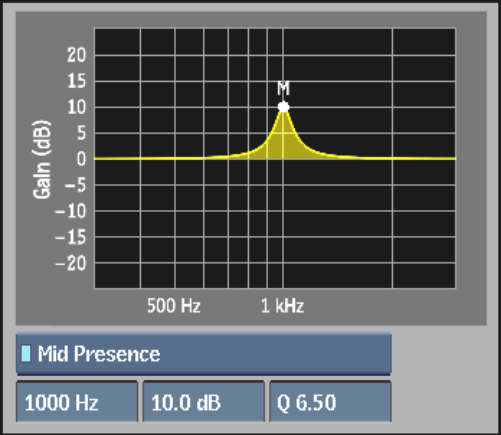Image resolution: width=501 pixels, height=435 pixels.
Task: Click the 1 kHz axis label
Action: coord(282,305)
